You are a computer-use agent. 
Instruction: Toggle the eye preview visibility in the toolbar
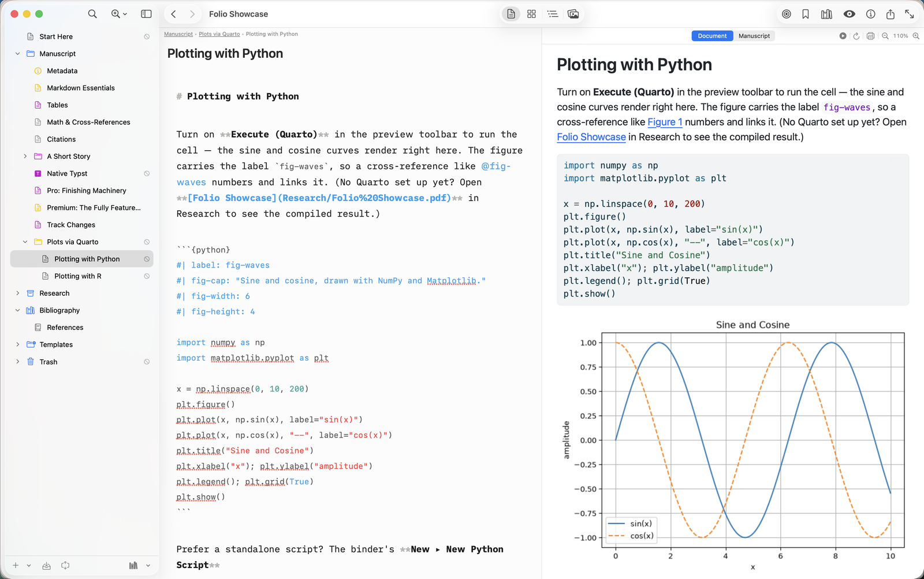pos(849,14)
